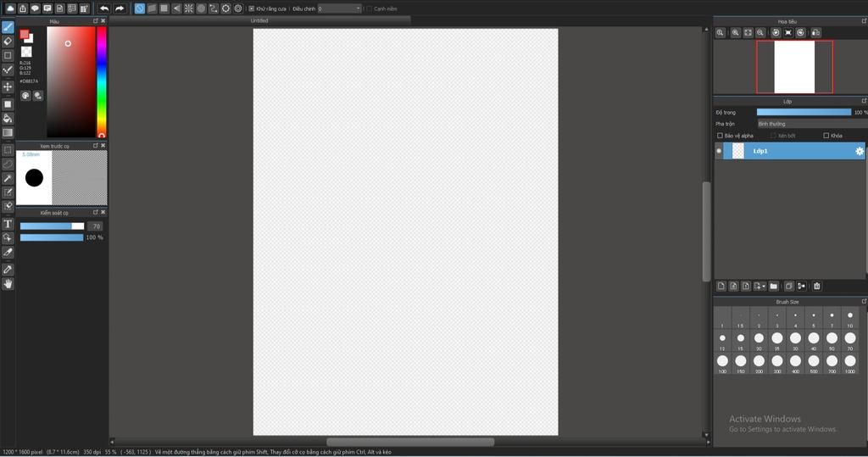Click the speech bubble toolbar icon
868x457 pixels.
tap(35, 8)
